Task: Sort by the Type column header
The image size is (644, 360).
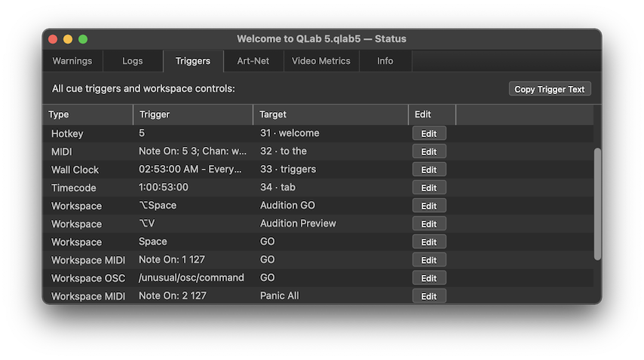Action: click(x=88, y=114)
